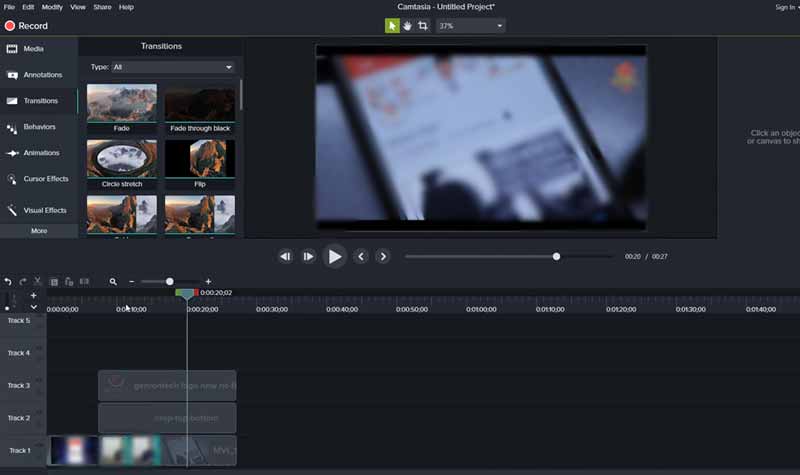Screen dimensions: 800x475
Task: Open the Behaviors tab
Action: click(x=38, y=127)
